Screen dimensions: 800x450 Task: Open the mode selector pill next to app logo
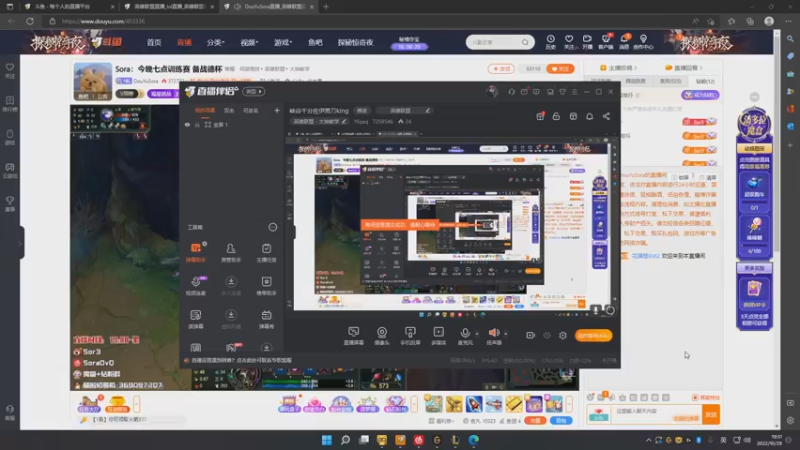coord(254,91)
